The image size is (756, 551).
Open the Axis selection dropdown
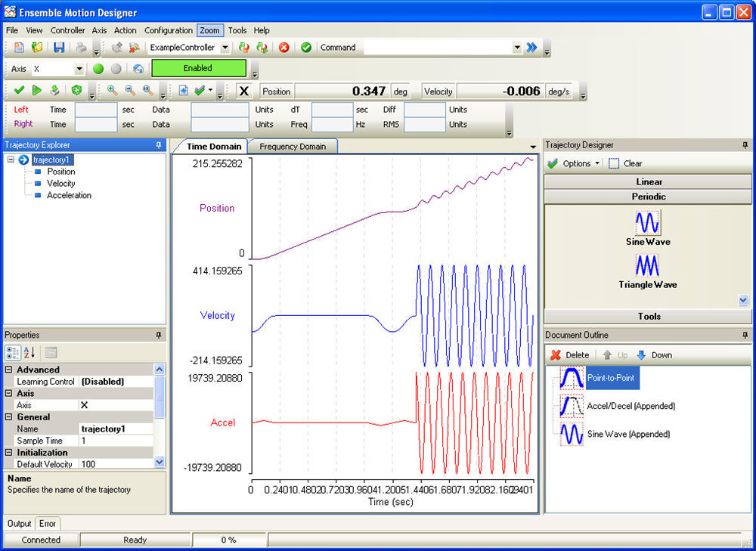point(79,68)
